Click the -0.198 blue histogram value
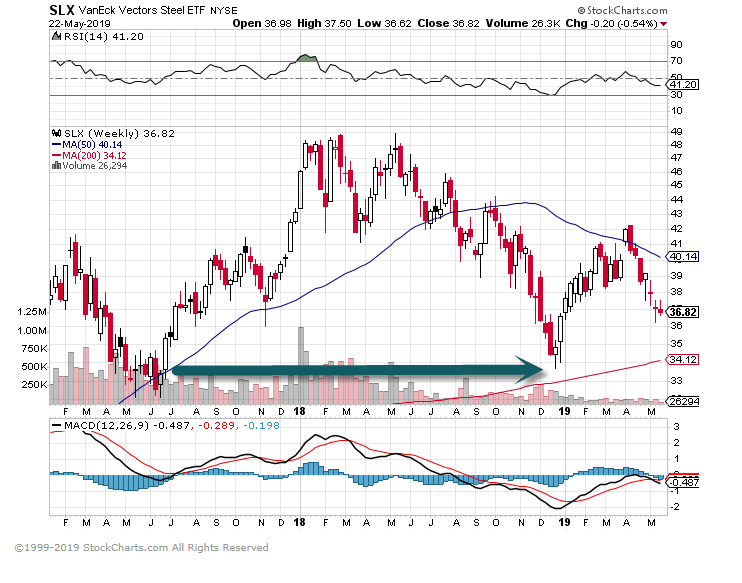This screenshot has width=742, height=583. 261,425
